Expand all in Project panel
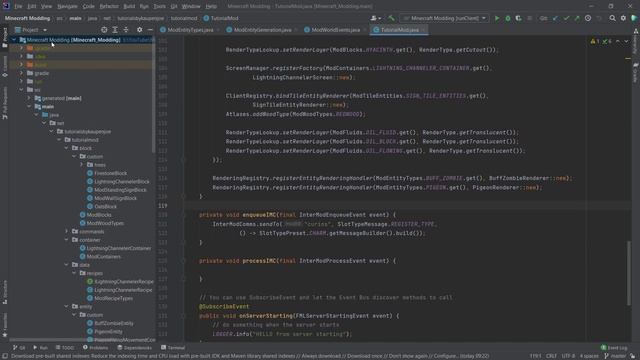This screenshot has height=360, width=640. coord(115,30)
